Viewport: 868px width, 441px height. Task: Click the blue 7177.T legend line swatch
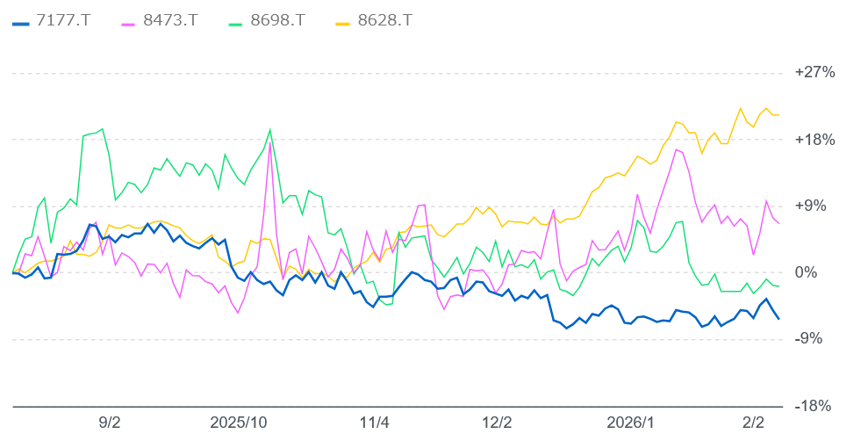point(21,21)
